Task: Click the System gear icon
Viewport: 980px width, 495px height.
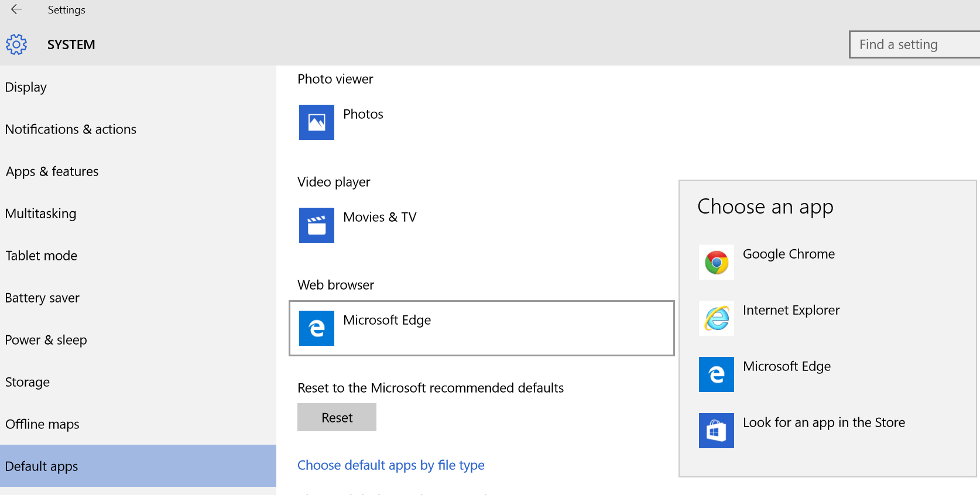Action: [16, 44]
